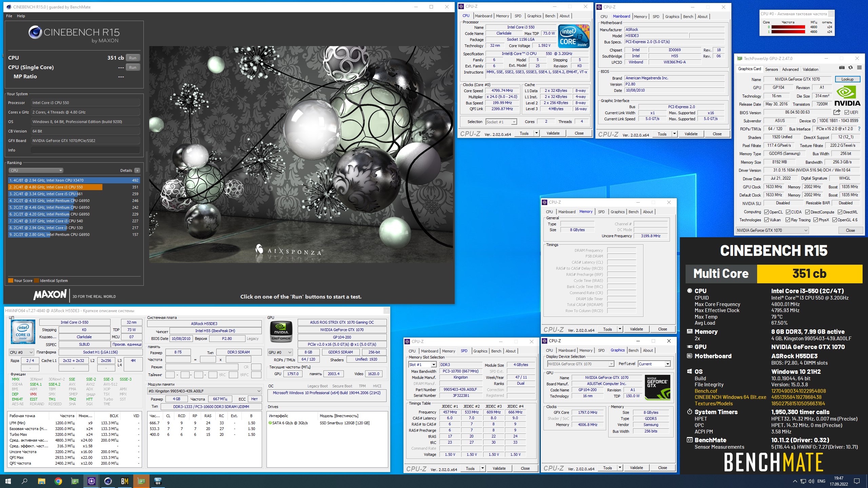
Task: Toggle the OpenGL 4.6 checkbox
Action: coord(834,220)
